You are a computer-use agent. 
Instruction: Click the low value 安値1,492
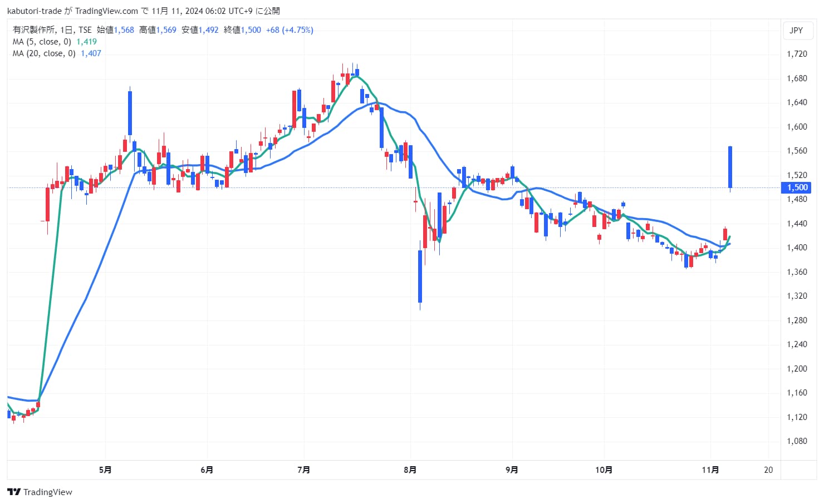[200, 30]
